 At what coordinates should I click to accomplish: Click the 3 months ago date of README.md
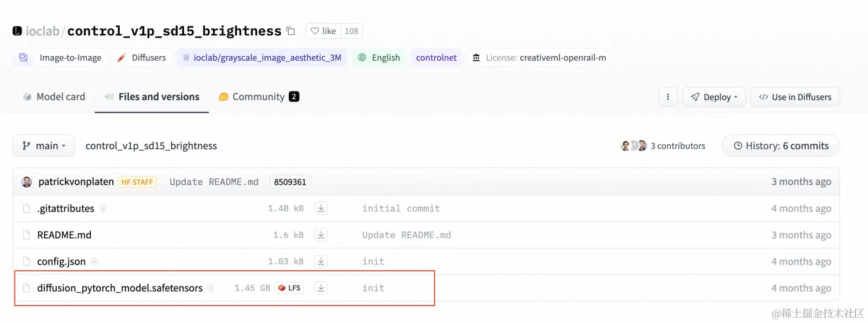pos(801,235)
